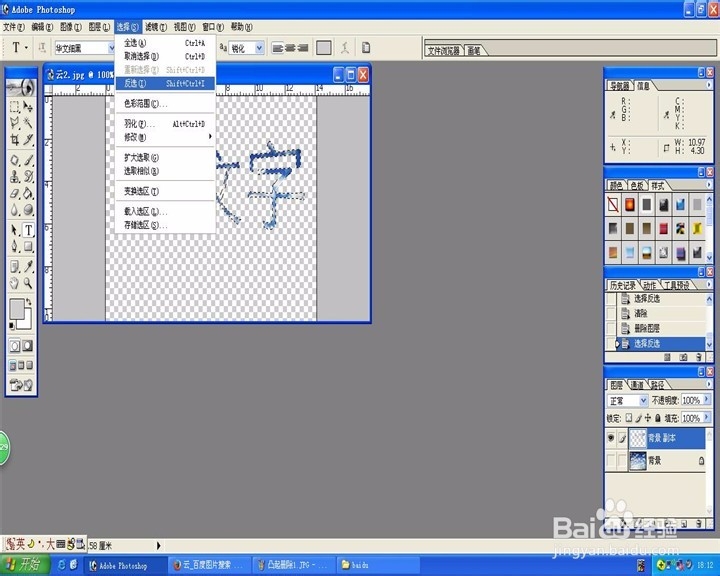
Task: Select the Slice tool
Action: click(28, 139)
